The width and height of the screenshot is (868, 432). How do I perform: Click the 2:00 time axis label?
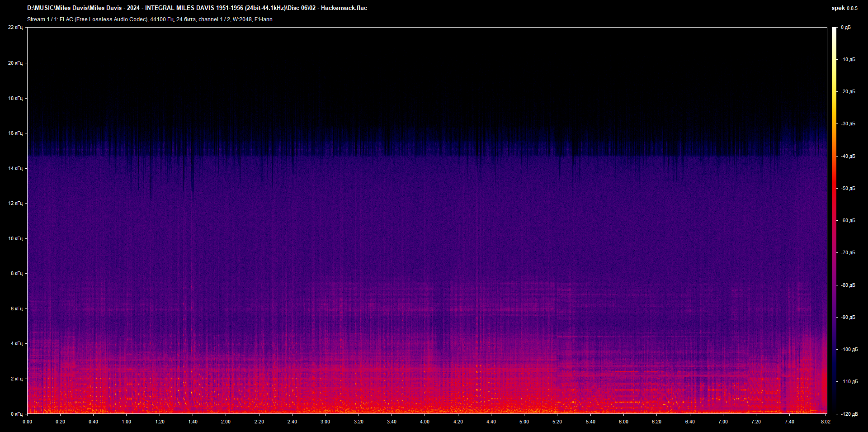[226, 422]
